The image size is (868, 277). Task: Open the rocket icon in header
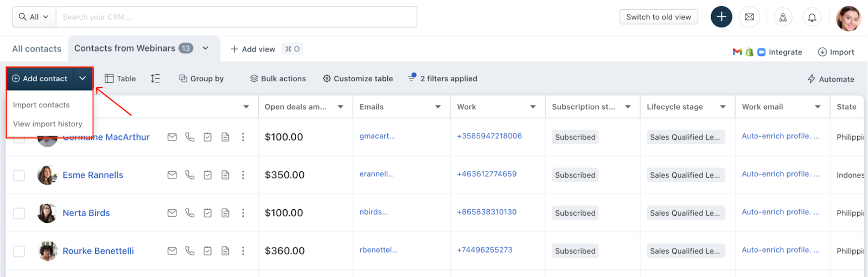[783, 17]
